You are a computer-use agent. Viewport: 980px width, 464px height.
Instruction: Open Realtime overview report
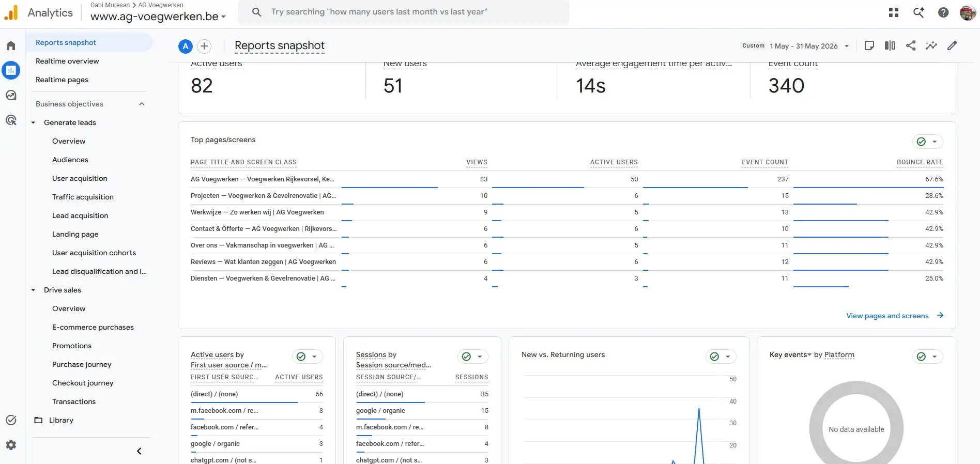click(67, 61)
